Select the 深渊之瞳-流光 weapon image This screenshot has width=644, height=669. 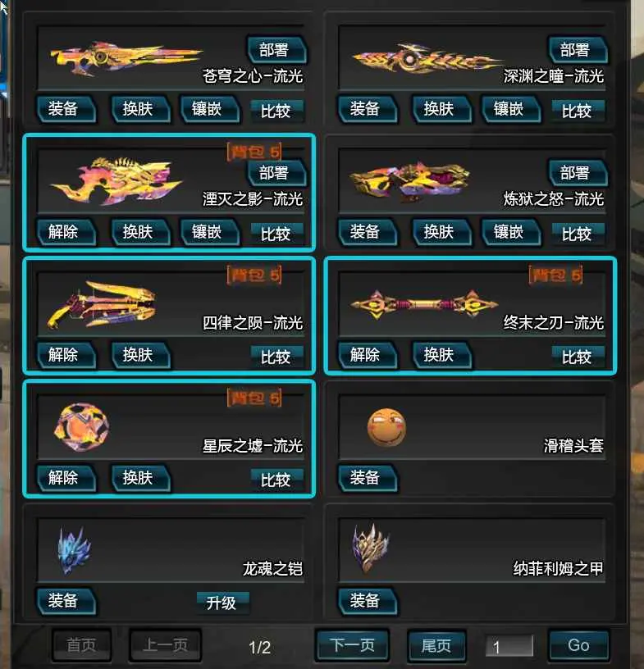[427, 59]
